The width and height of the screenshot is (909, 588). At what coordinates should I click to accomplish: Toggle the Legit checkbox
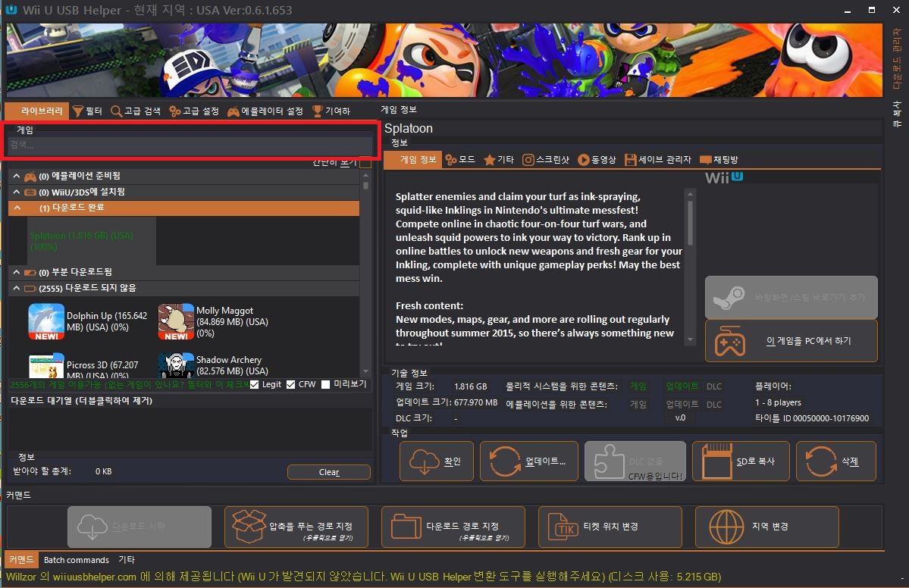(254, 385)
